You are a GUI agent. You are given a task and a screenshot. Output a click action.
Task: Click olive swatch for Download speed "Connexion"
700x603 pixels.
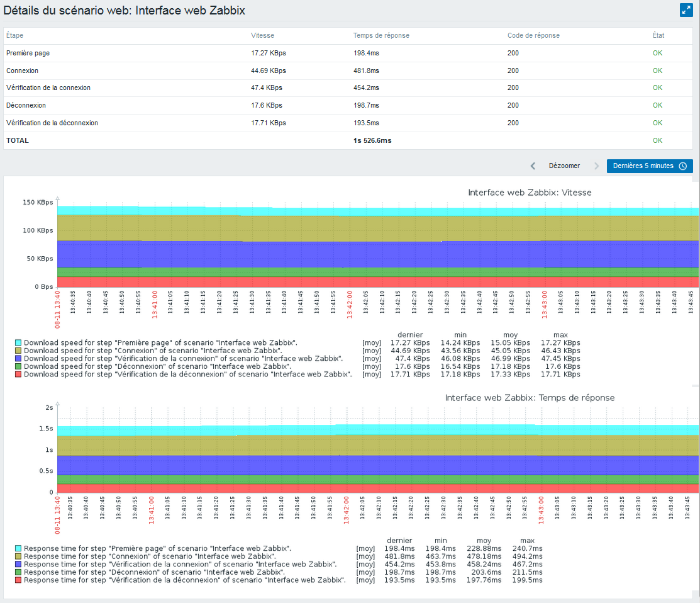tap(18, 351)
